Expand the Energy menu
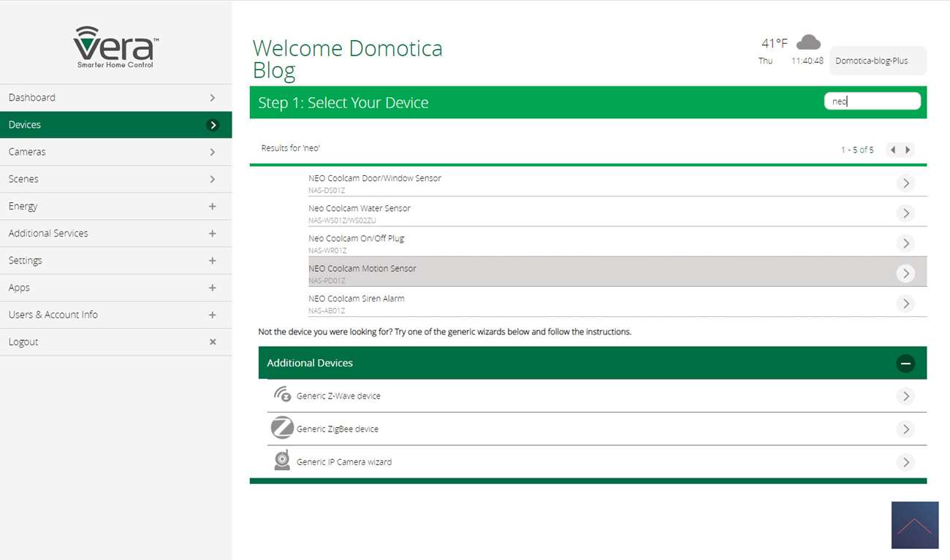 [x=212, y=207]
